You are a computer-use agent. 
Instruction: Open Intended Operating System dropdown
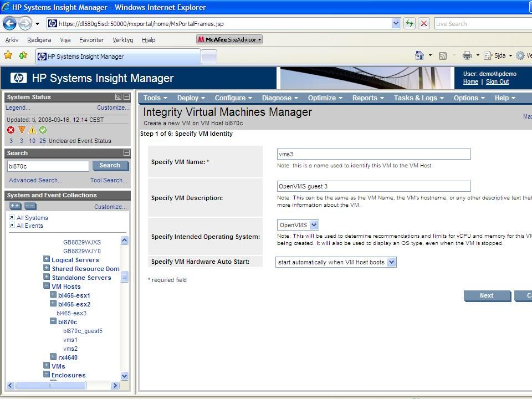tap(314, 225)
